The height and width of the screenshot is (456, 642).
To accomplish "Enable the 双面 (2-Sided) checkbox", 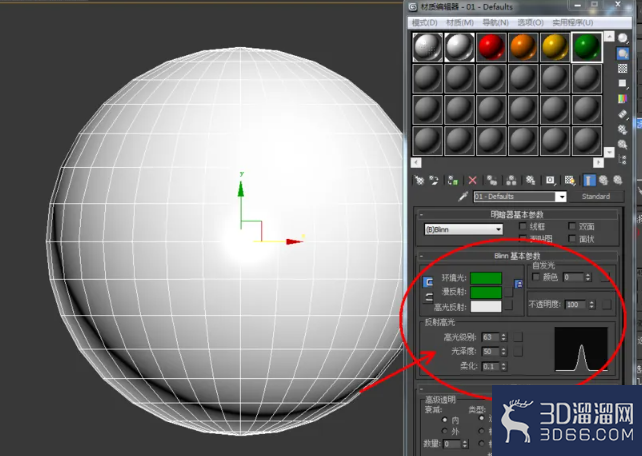I will [x=572, y=226].
